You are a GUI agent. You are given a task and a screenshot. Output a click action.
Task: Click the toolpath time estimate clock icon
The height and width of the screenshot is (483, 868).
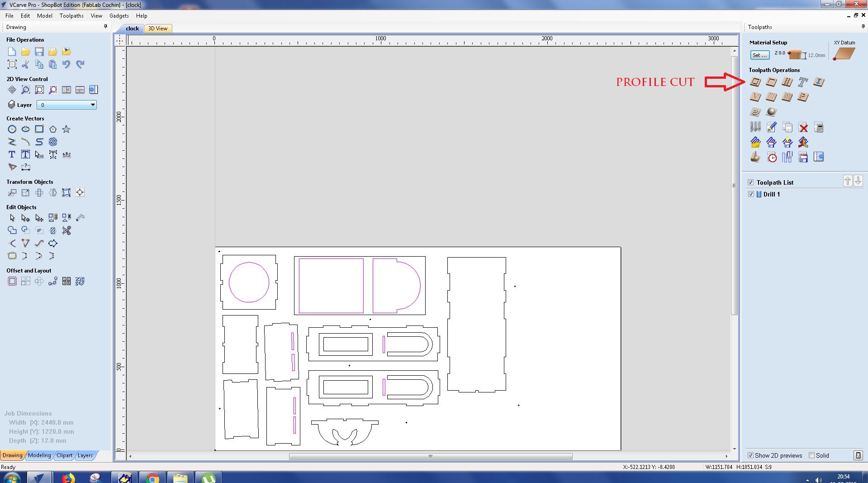point(772,157)
